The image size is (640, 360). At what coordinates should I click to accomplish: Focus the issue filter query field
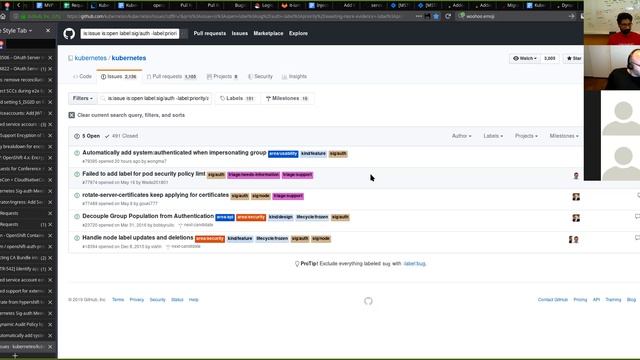(155, 98)
